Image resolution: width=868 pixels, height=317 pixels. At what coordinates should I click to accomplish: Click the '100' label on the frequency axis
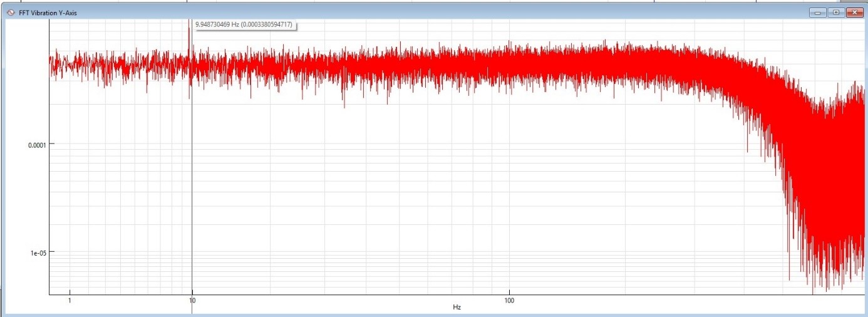[x=509, y=299]
